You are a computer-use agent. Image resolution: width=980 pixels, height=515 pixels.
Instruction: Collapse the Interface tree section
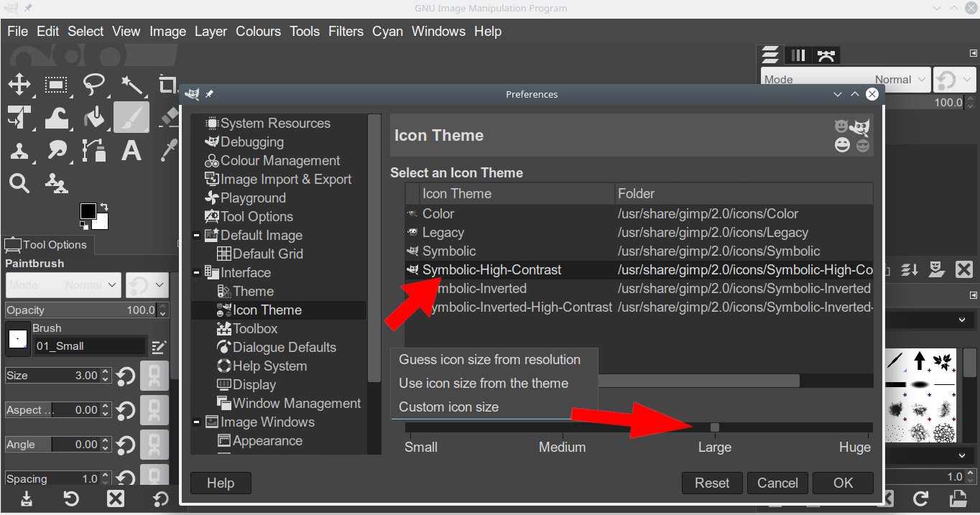pyautogui.click(x=197, y=273)
